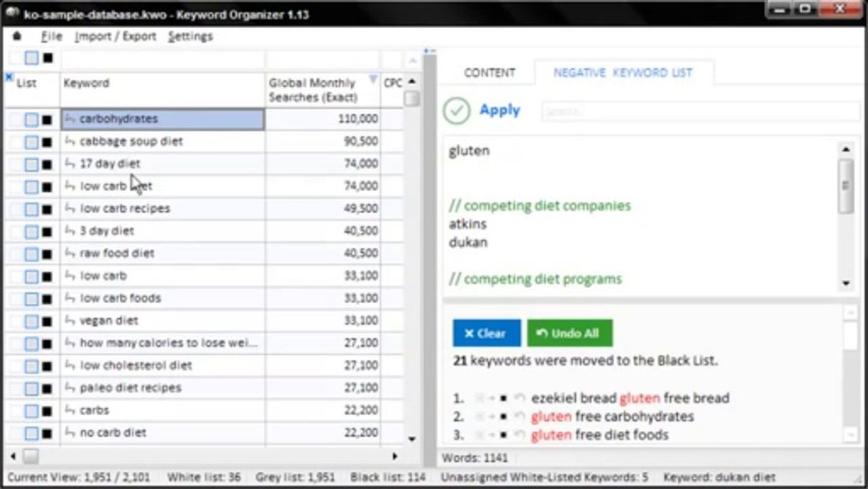This screenshot has width=868, height=489.
Task: Click sort arrow in Global Monthly Searches header
Action: (x=373, y=80)
